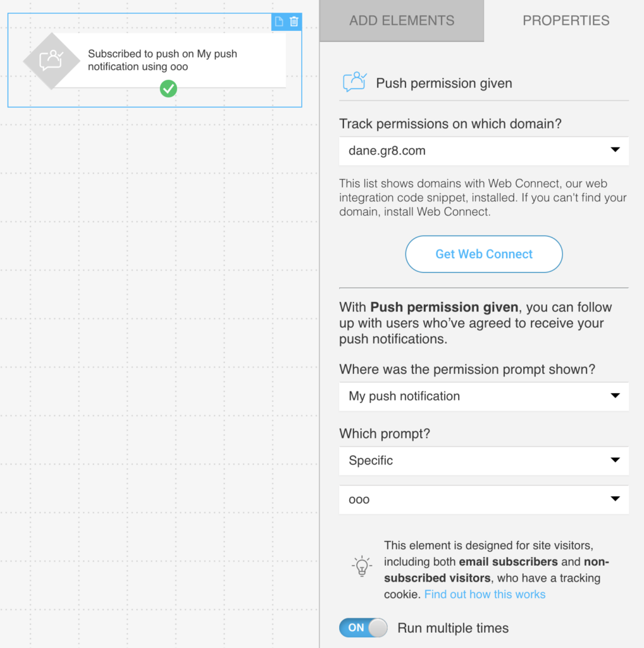Screen dimensions: 644x648
Task: Switch to the ADD ELEMENTS tab
Action: tap(401, 20)
